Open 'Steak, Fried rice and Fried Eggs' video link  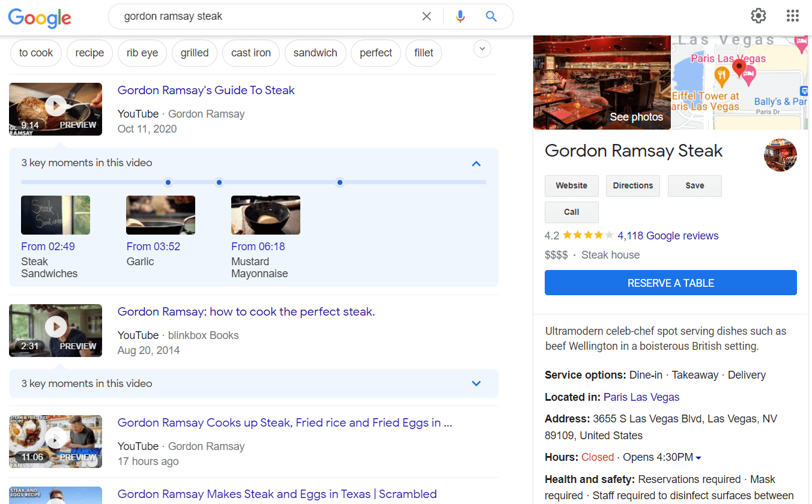pyautogui.click(x=285, y=423)
